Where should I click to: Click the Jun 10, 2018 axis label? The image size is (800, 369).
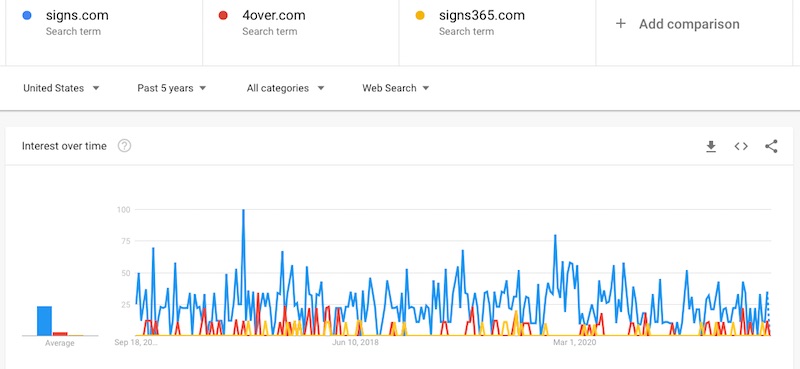[x=356, y=342]
